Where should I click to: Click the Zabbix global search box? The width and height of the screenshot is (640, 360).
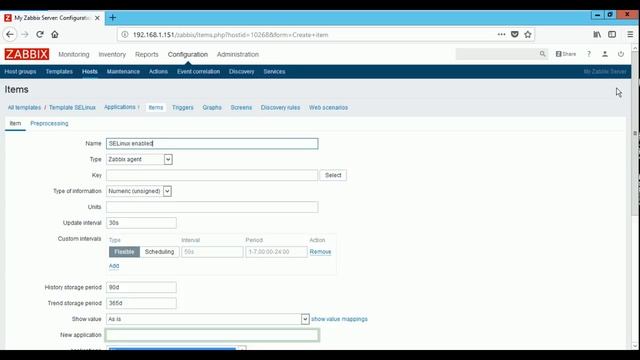pyautogui.click(x=498, y=54)
